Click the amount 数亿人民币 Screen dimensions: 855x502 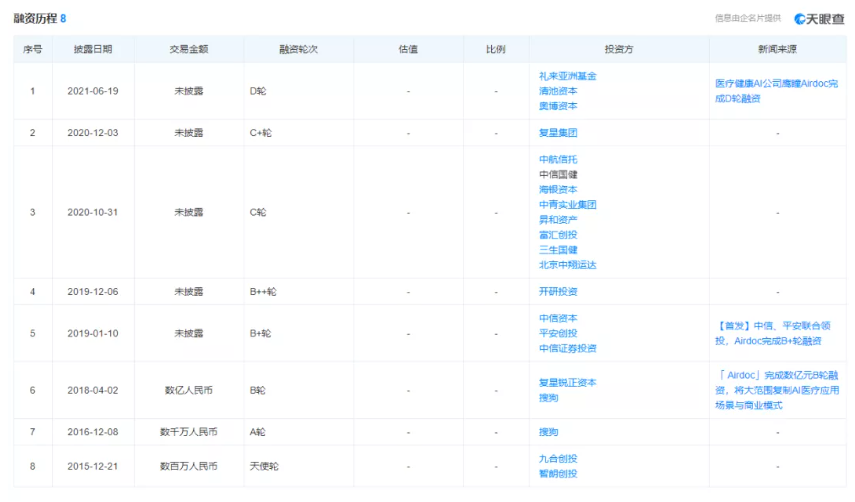(x=189, y=390)
